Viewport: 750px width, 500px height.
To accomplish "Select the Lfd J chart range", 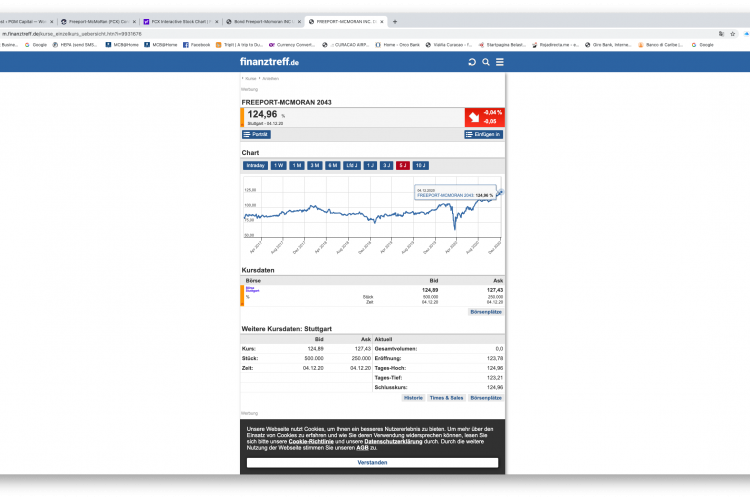I will tap(352, 166).
